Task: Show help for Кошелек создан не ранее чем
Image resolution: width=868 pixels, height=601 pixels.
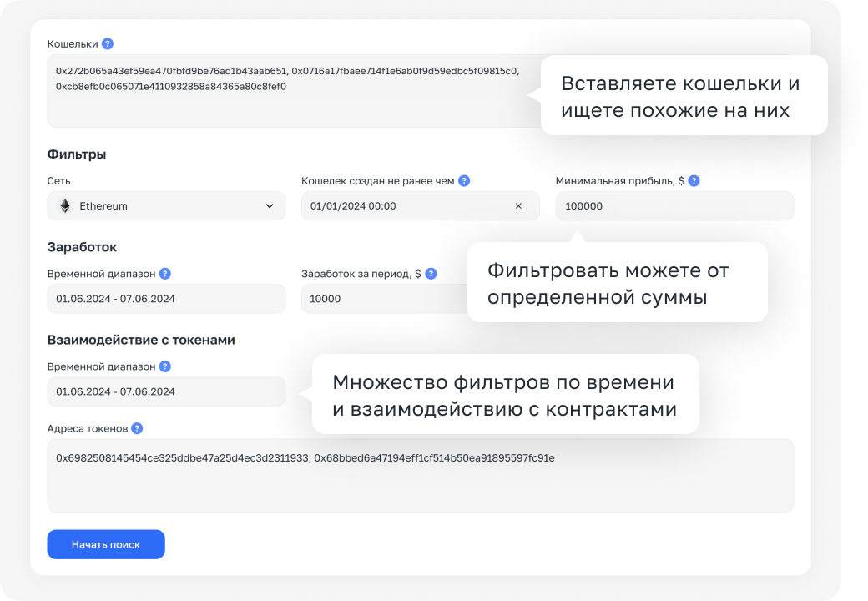Action: pos(464,181)
